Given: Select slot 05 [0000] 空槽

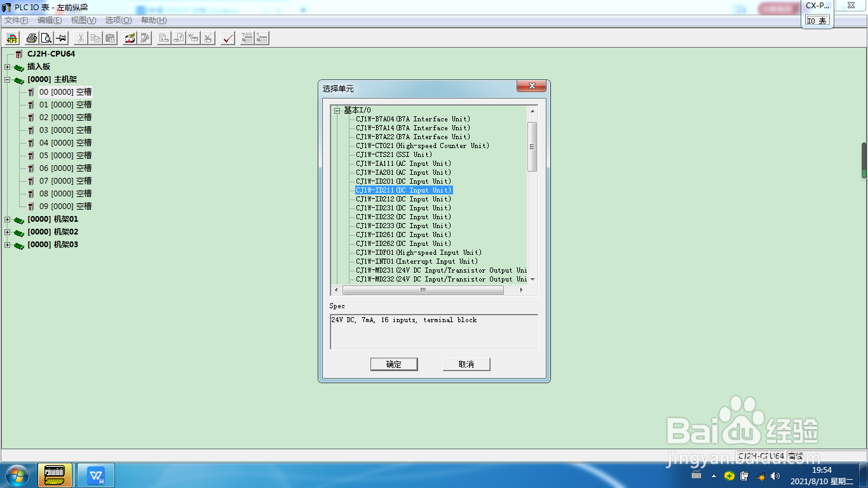Looking at the screenshot, I should point(65,156).
